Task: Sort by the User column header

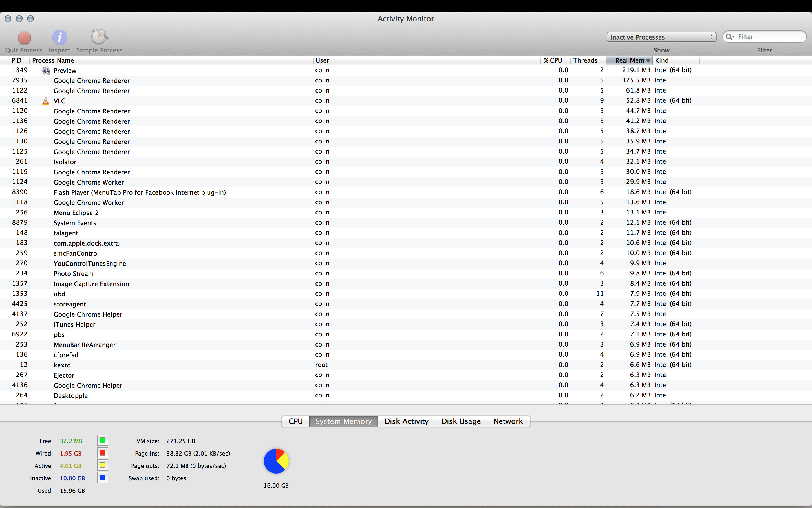Action: pyautogui.click(x=427, y=60)
